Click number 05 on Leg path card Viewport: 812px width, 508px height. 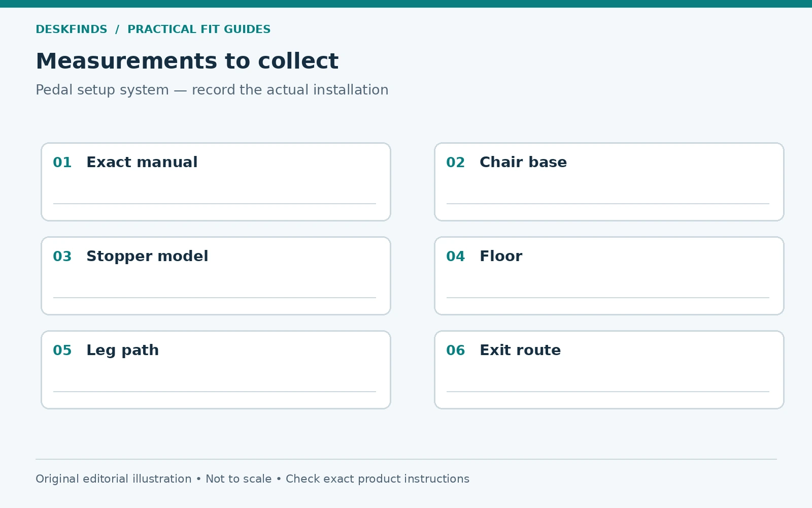pyautogui.click(x=62, y=351)
